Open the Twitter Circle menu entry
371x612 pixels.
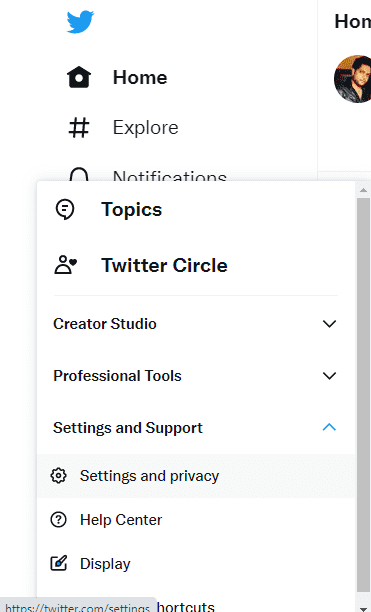pos(164,265)
